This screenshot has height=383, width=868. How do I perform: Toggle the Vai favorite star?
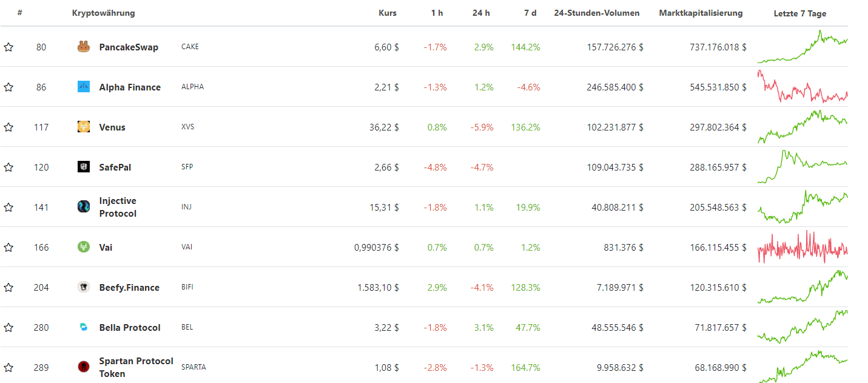8,248
